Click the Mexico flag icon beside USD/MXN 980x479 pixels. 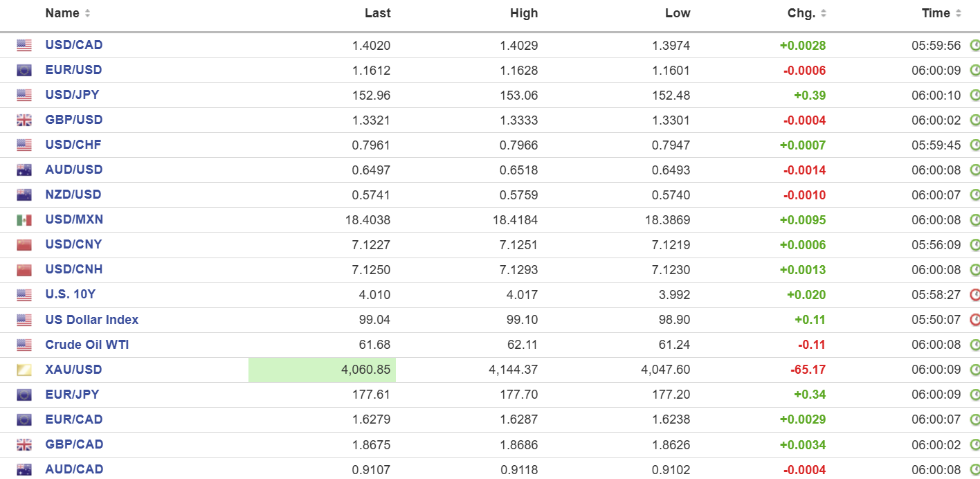pyautogui.click(x=24, y=220)
